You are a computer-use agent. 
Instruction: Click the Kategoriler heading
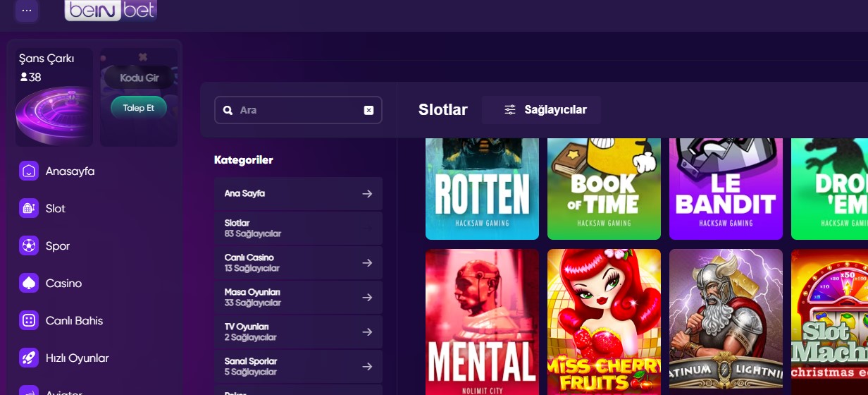pos(243,160)
